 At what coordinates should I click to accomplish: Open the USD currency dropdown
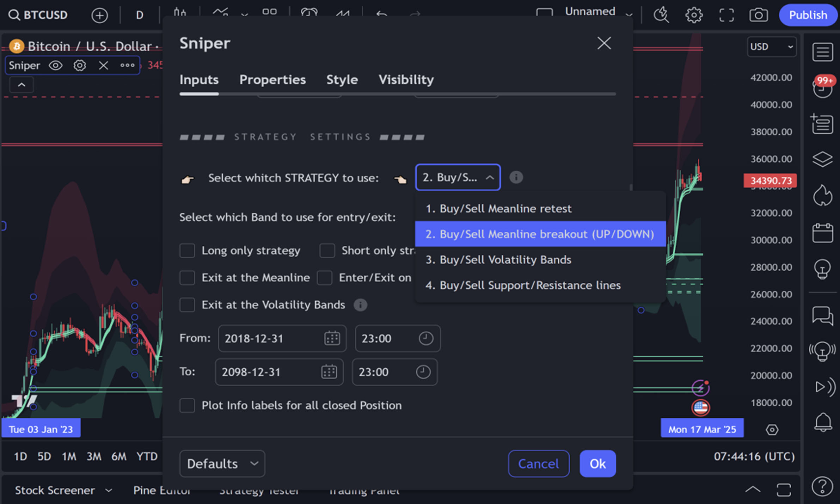[x=771, y=47]
